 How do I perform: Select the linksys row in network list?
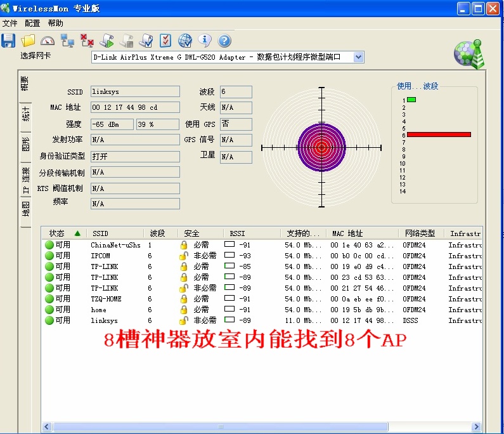tap(262, 320)
